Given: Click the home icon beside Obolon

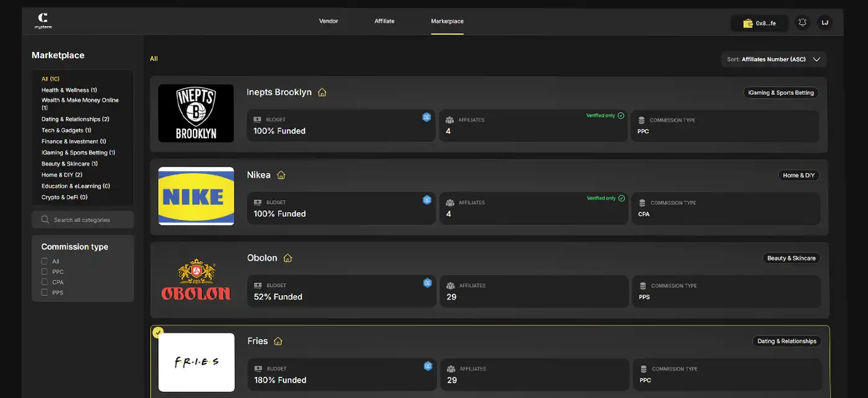Looking at the screenshot, I should (288, 259).
